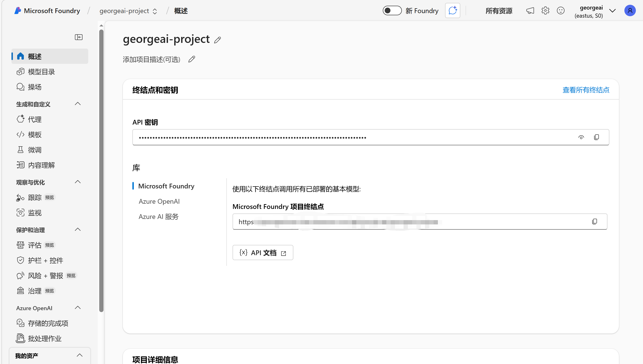Open the AI chat sparkle button
Viewport: 643px width, 364px height.
pos(452,11)
